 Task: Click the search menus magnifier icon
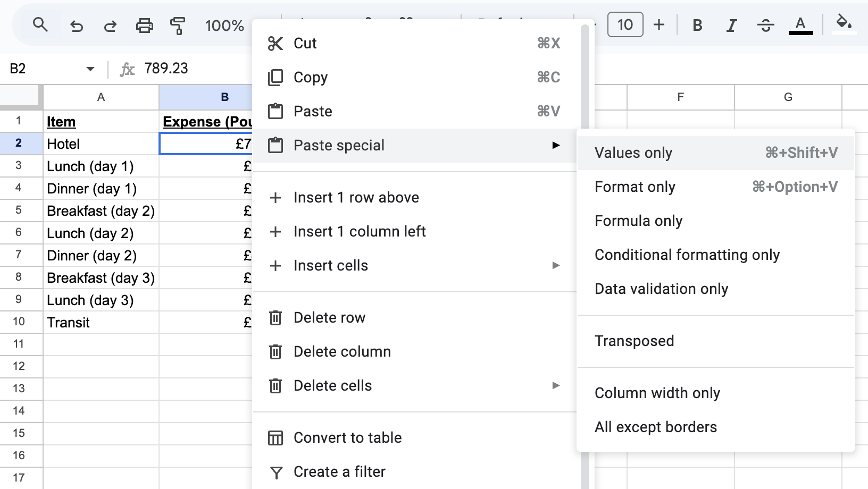click(x=40, y=25)
